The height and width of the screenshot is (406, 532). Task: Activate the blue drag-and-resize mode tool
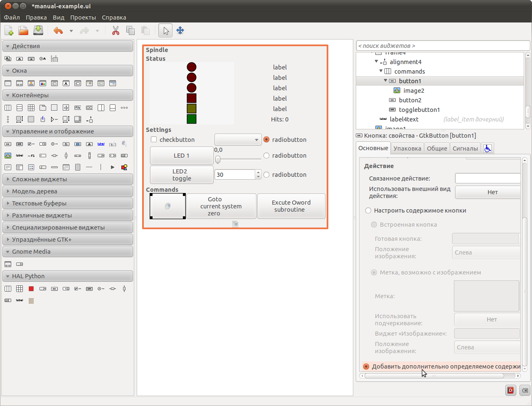click(x=180, y=30)
